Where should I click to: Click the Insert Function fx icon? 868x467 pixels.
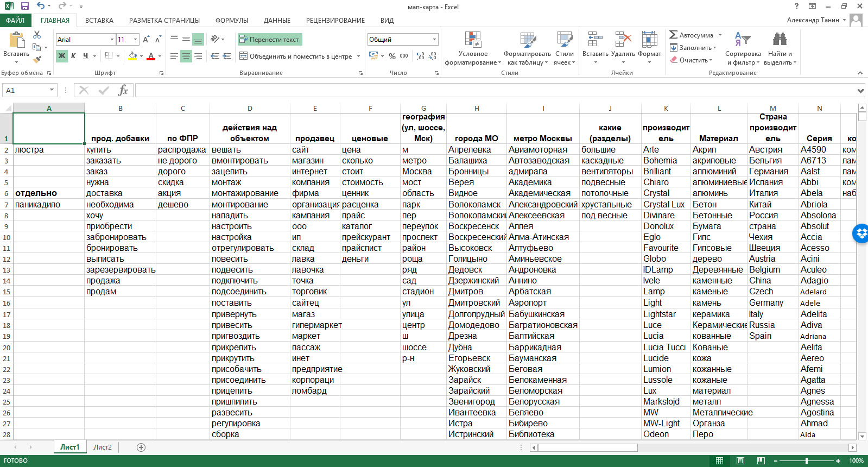click(x=123, y=90)
